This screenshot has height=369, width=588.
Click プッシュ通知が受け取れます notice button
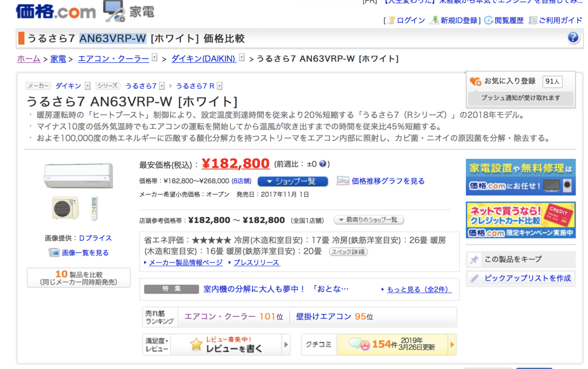click(520, 98)
